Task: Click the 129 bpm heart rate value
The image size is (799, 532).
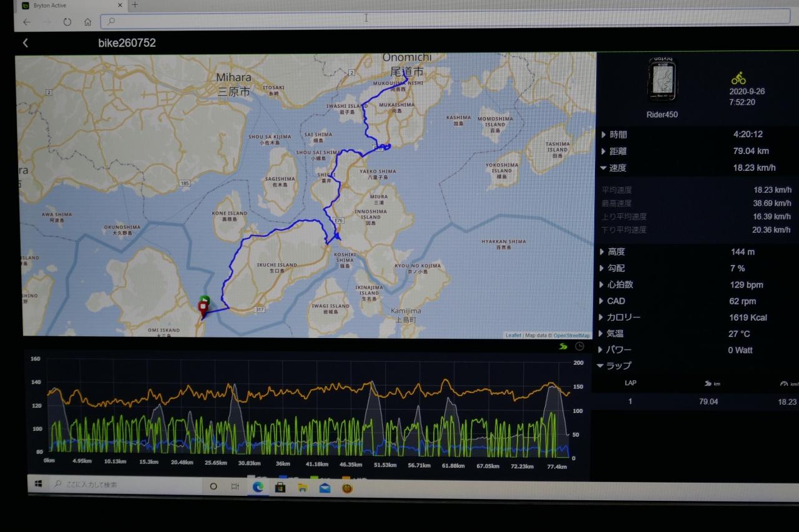Action: pyautogui.click(x=746, y=284)
